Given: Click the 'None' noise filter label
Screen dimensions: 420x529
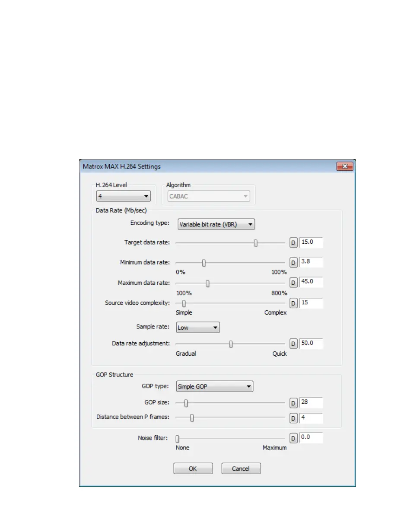Looking at the screenshot, I should [182, 448].
